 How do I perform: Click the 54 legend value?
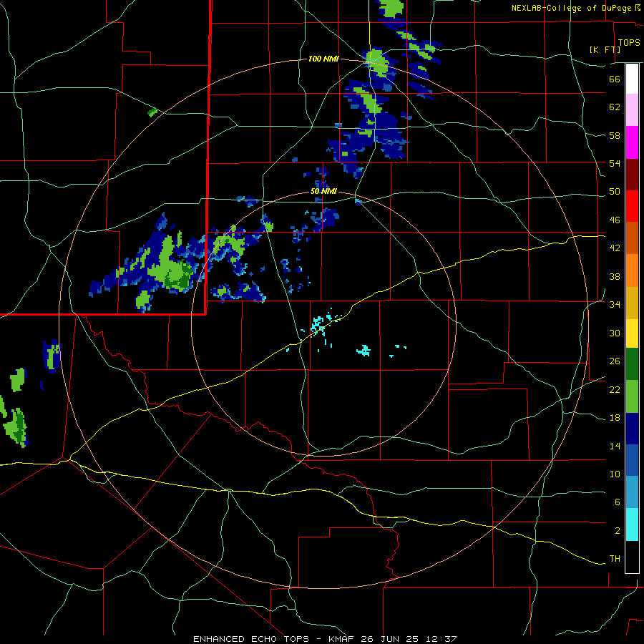pos(615,163)
